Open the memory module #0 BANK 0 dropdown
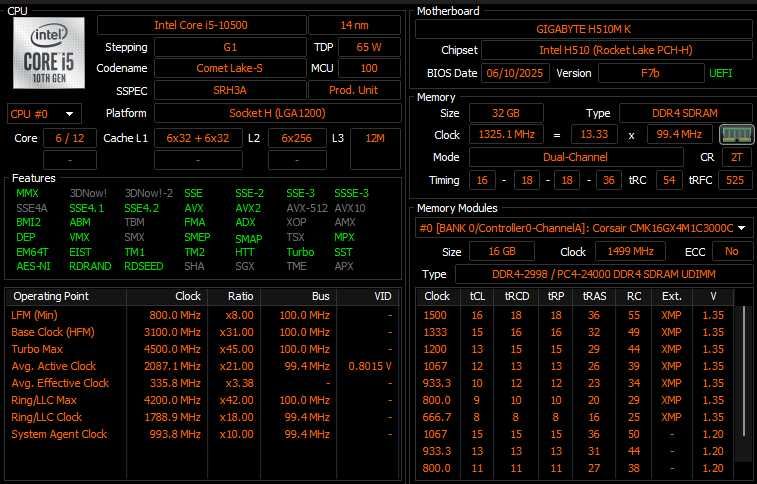The height and width of the screenshot is (484, 757). 583,228
